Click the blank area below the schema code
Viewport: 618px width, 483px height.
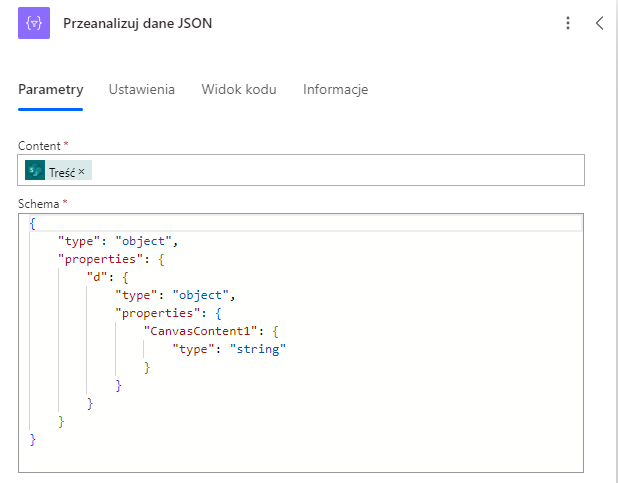coord(300,457)
